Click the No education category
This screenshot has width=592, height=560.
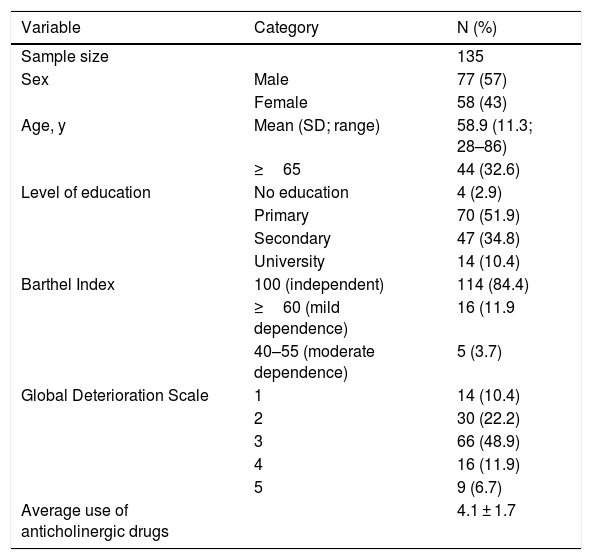point(301,193)
